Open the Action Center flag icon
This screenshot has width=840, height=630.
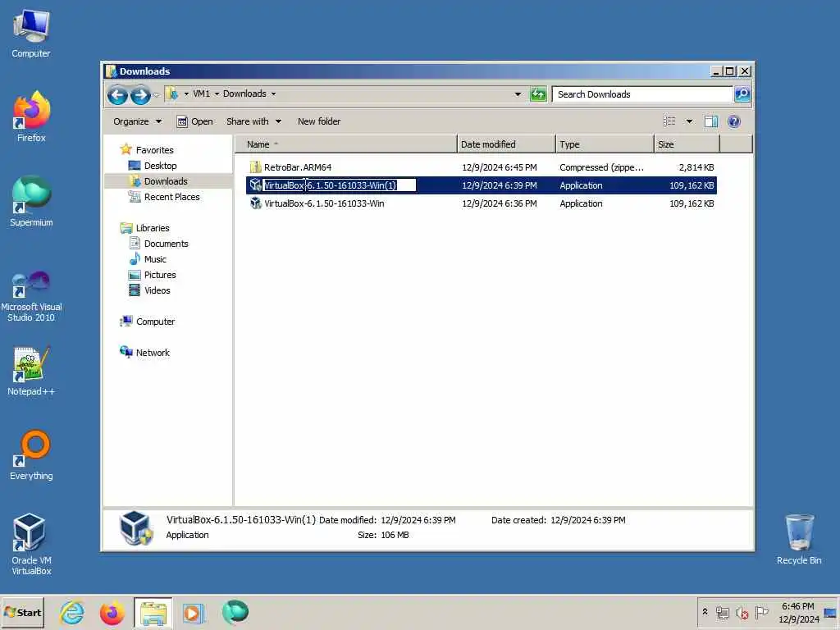[x=761, y=612]
